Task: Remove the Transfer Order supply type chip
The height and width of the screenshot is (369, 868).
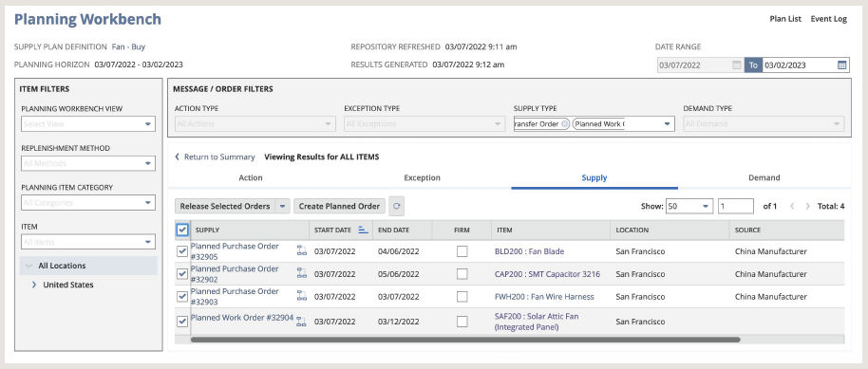Action: [564, 124]
